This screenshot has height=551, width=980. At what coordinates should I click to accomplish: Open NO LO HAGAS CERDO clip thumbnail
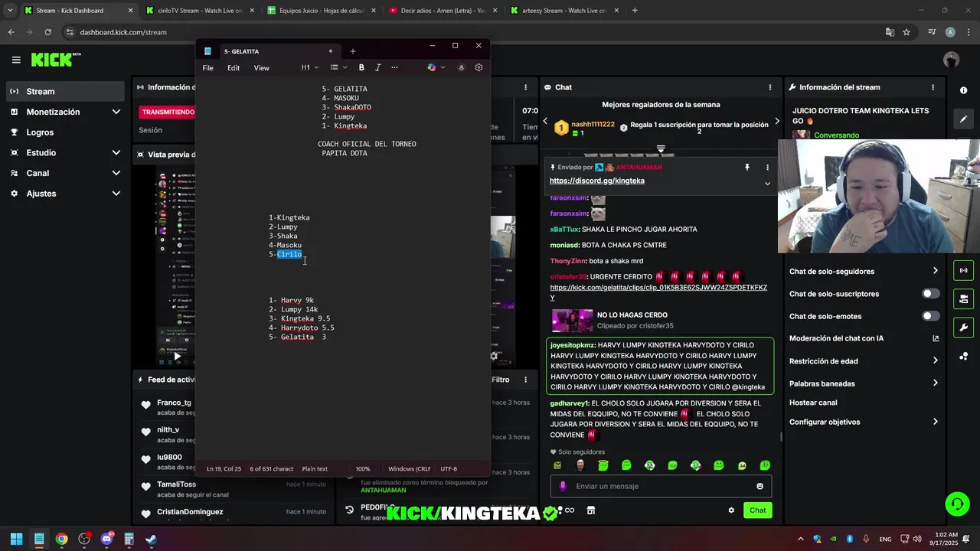(573, 320)
